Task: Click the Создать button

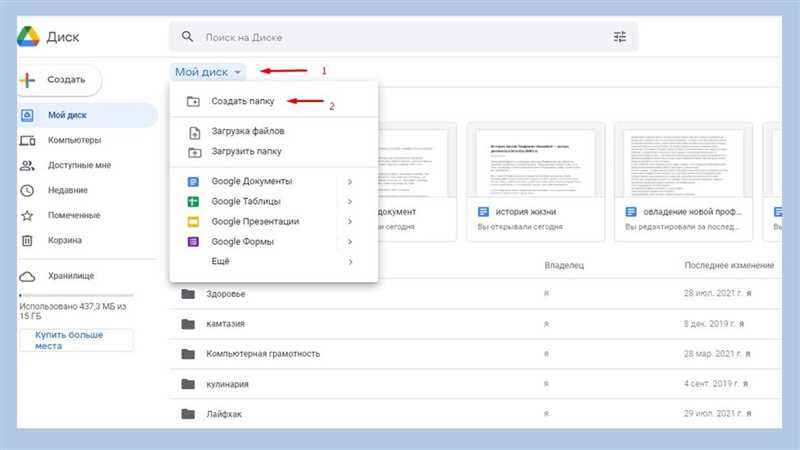Action: [x=59, y=80]
